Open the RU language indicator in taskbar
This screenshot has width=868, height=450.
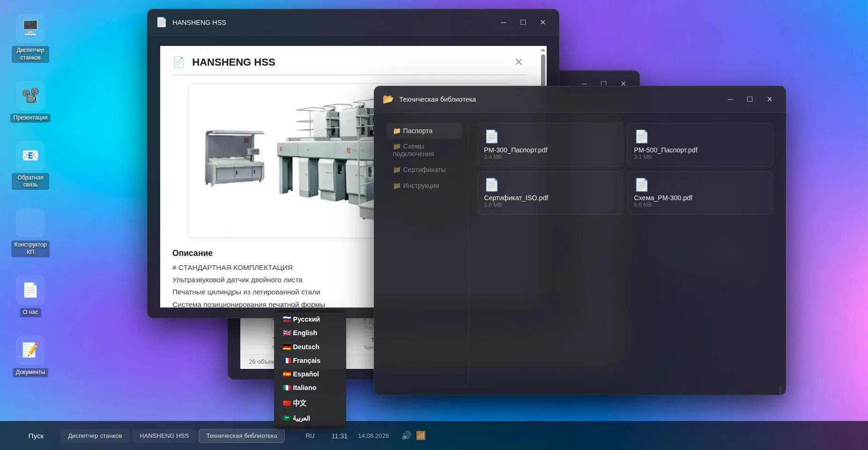click(x=310, y=435)
